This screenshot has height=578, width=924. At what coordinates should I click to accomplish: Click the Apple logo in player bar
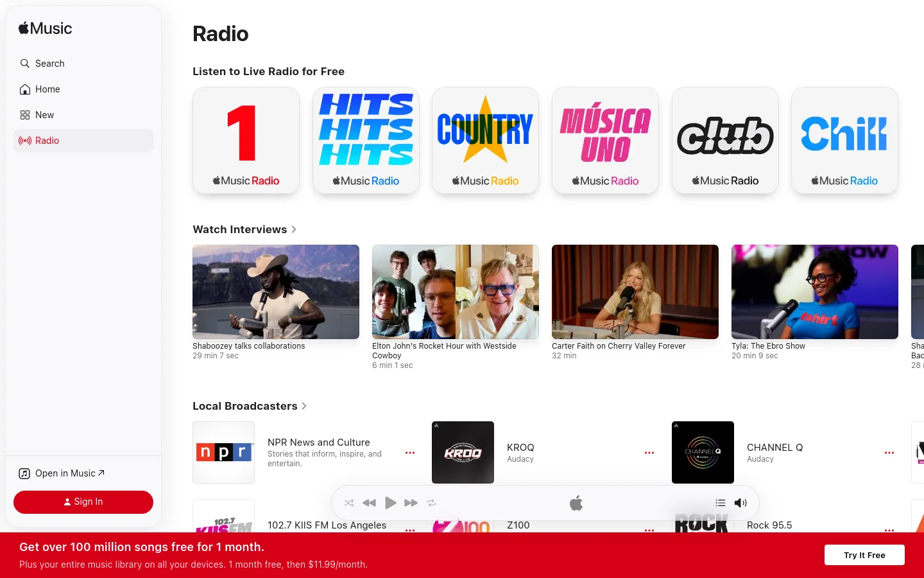[576, 503]
